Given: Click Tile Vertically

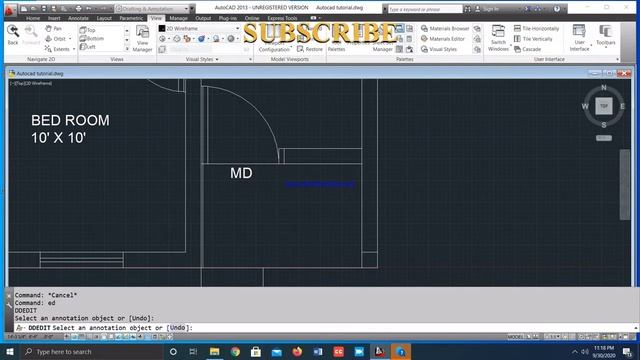Looking at the screenshot, I should (x=533, y=39).
